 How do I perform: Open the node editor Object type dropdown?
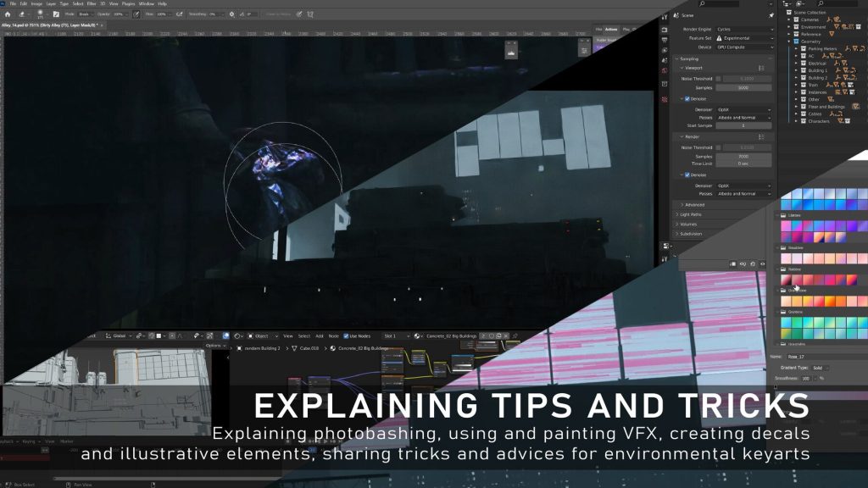(x=263, y=335)
